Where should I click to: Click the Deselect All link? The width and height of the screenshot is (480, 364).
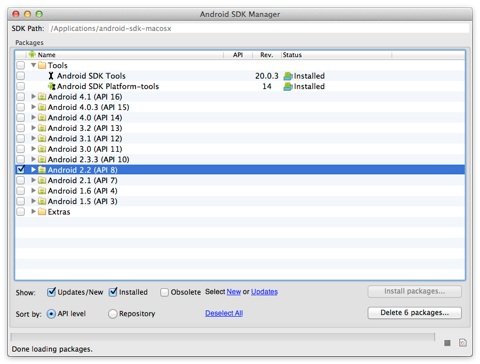pyautogui.click(x=224, y=313)
